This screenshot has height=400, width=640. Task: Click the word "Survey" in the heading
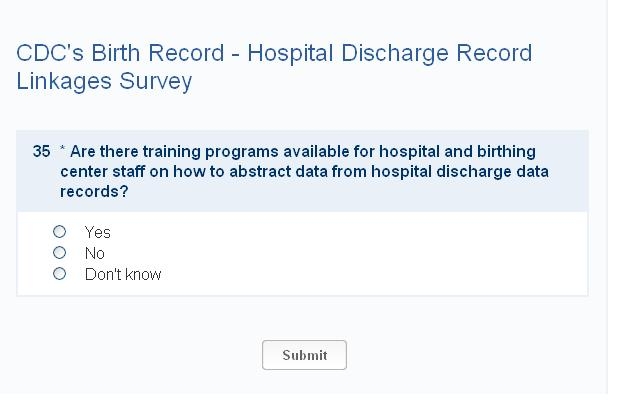[155, 82]
